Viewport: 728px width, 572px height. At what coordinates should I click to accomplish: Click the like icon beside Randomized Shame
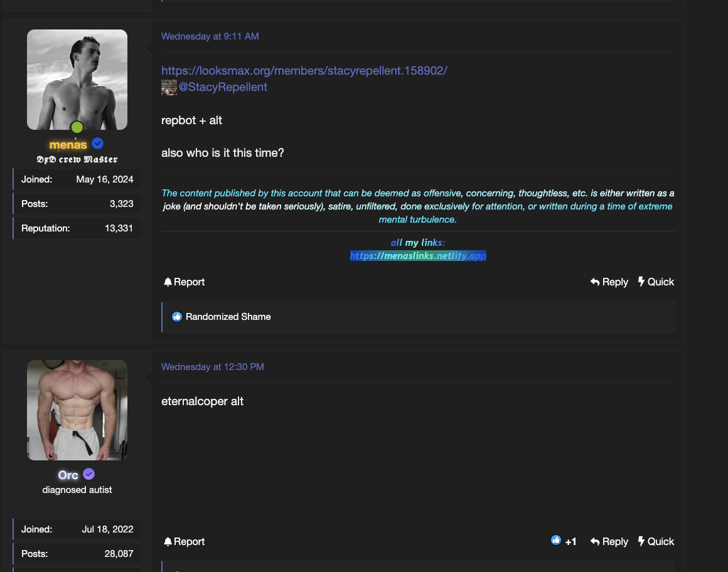[176, 317]
